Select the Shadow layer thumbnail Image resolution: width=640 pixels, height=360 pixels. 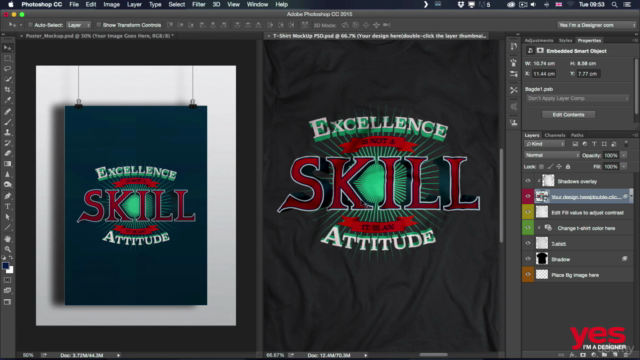click(542, 259)
